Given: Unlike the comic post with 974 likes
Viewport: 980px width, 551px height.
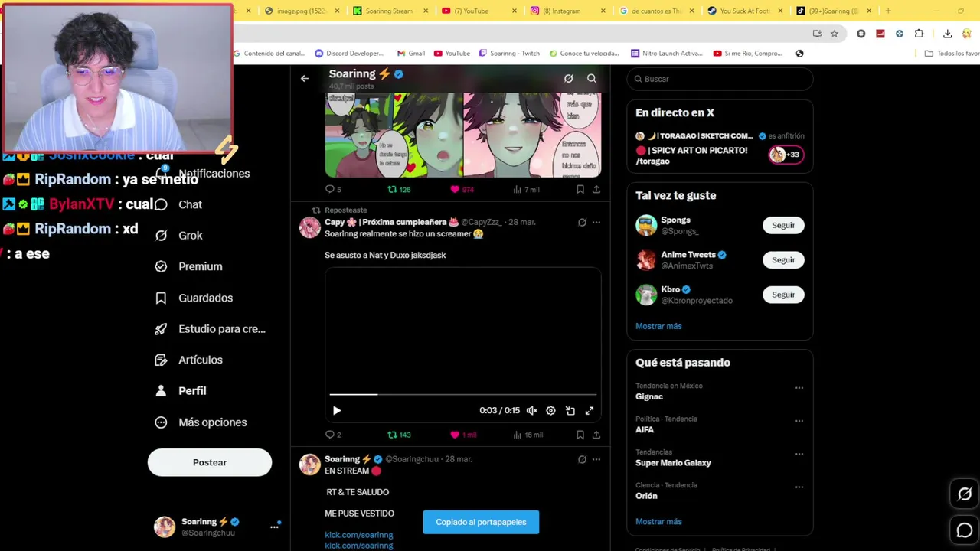Looking at the screenshot, I should point(462,189).
